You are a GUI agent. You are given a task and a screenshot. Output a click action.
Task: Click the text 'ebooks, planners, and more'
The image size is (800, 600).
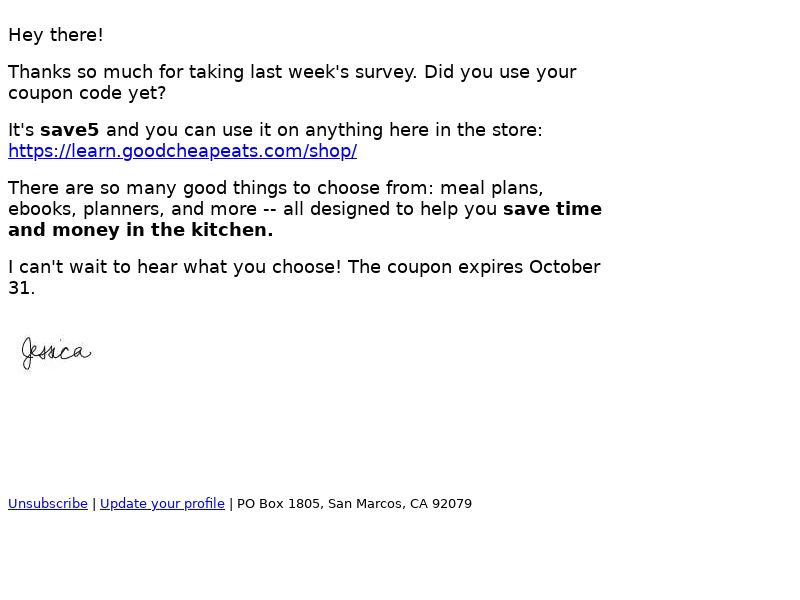(133, 209)
